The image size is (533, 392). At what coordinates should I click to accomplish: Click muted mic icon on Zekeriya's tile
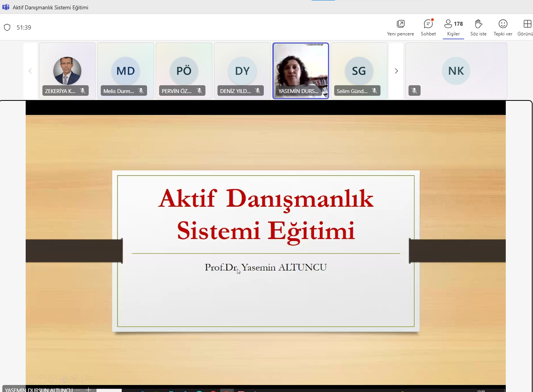click(82, 91)
